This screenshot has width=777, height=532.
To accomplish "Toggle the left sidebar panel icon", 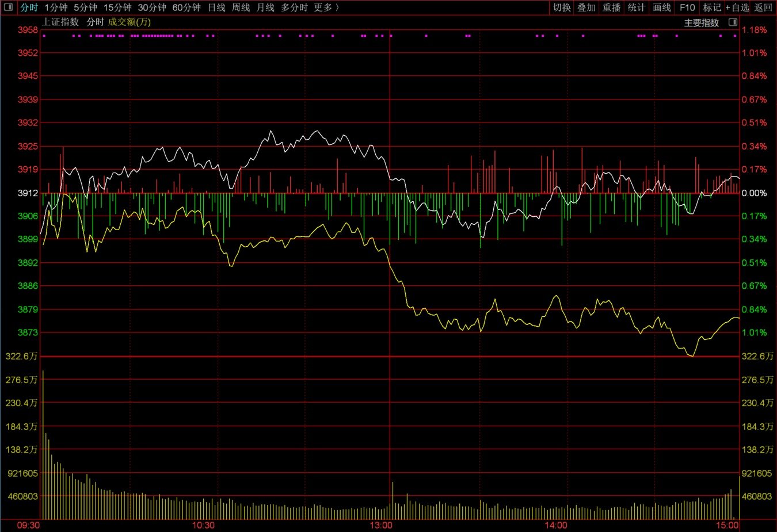I will pos(8,7).
